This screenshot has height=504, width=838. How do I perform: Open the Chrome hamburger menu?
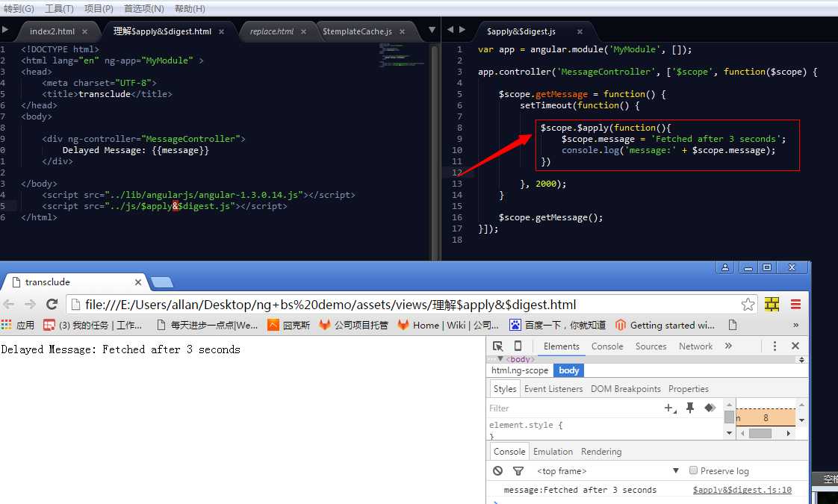[795, 304]
